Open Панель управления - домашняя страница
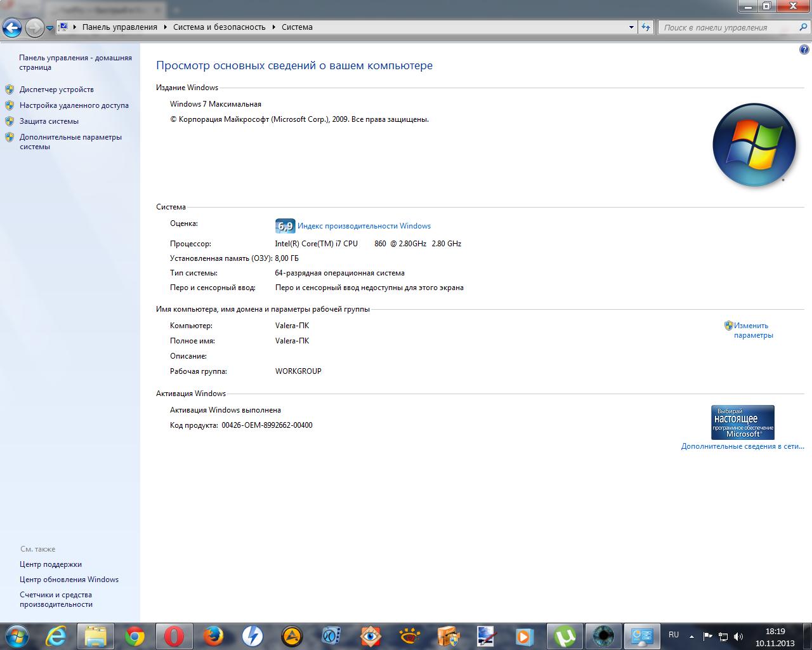 pyautogui.click(x=75, y=62)
